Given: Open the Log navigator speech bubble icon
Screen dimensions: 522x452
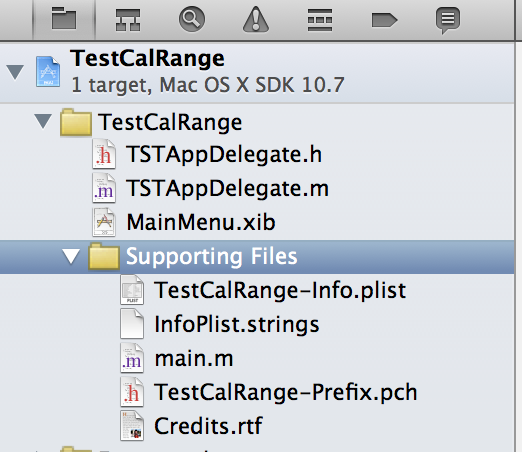Looking at the screenshot, I should tap(448, 20).
